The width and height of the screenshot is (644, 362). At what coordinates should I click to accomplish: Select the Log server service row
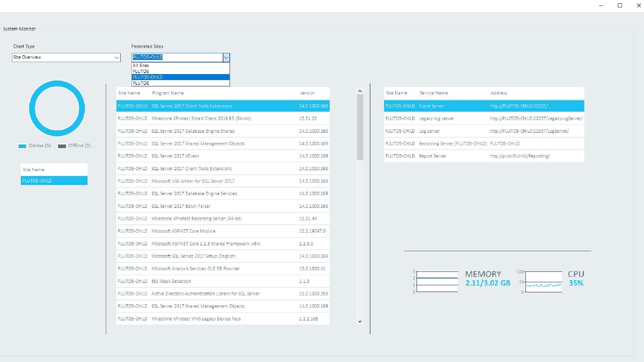[x=484, y=131]
